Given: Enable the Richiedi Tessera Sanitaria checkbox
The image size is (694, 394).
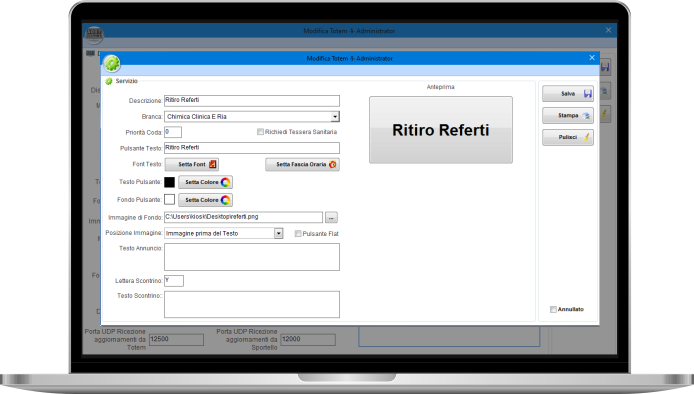Looking at the screenshot, I should (x=260, y=132).
